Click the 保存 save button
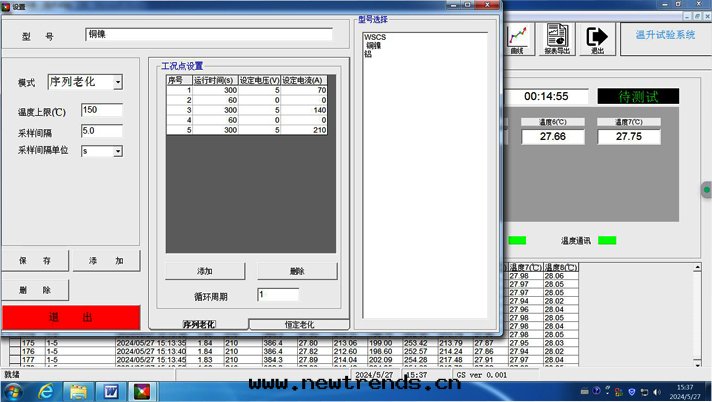The image size is (712, 402). point(35,261)
